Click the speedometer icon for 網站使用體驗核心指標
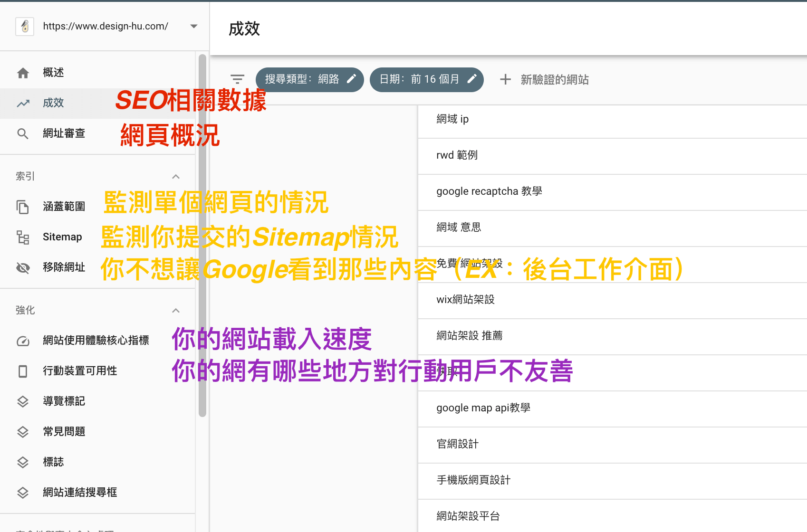 (23, 341)
